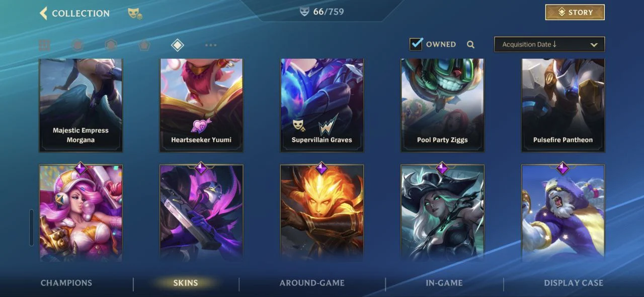The image size is (644, 297).
Task: Open the masks and coins icon beside Collection
Action: click(x=134, y=14)
